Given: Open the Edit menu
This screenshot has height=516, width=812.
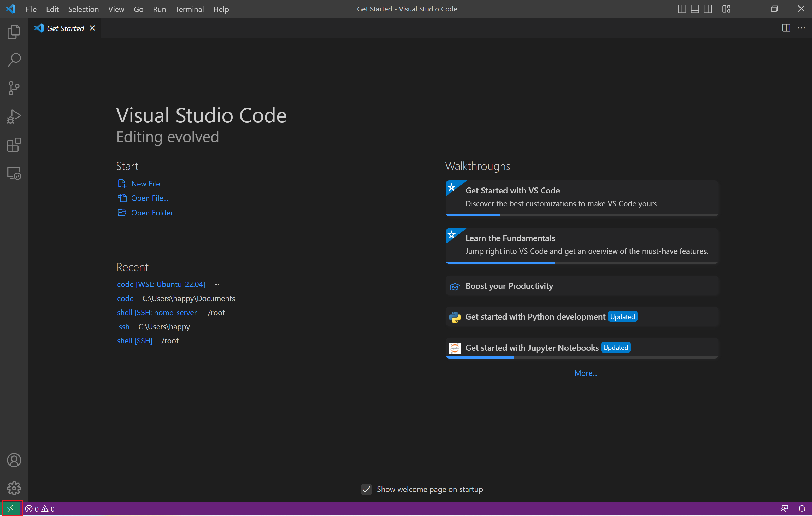Looking at the screenshot, I should pos(52,9).
